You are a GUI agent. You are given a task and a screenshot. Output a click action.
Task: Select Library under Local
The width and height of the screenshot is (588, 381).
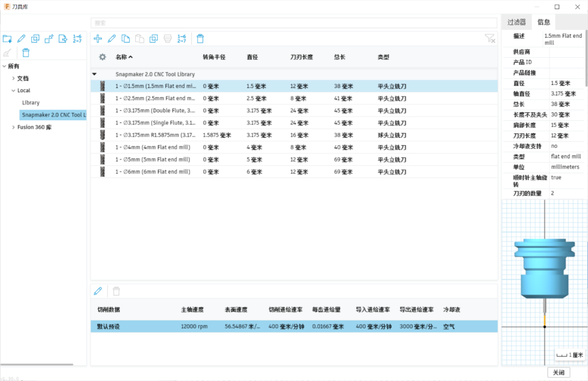(31, 103)
